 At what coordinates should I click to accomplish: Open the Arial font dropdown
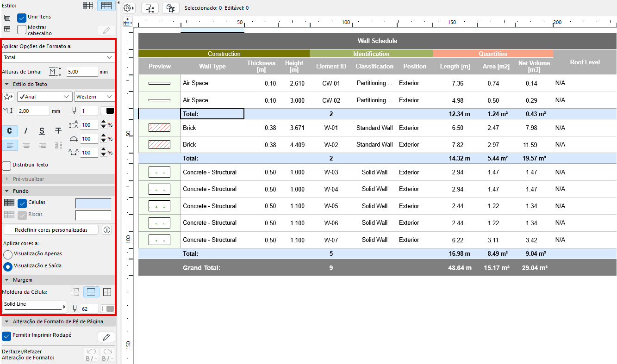[x=44, y=96]
